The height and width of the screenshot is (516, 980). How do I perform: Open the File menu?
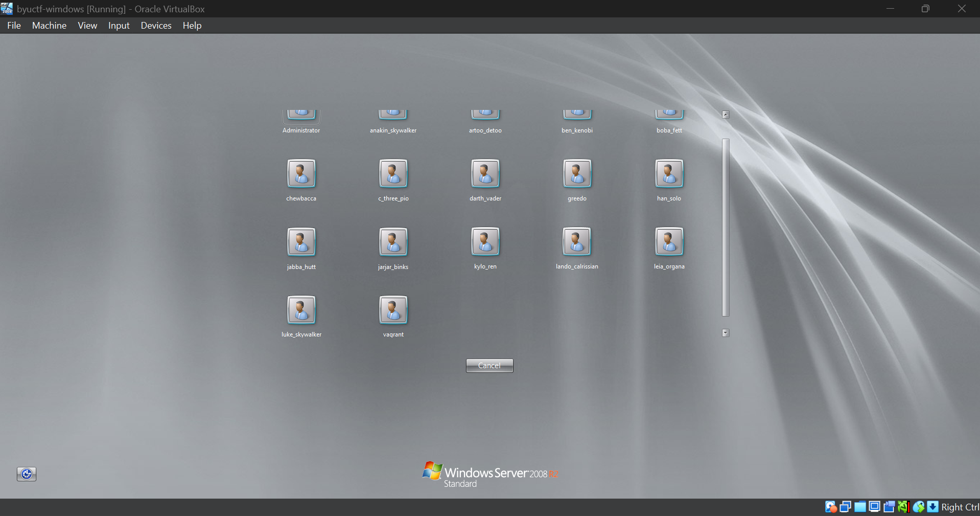[14, 26]
